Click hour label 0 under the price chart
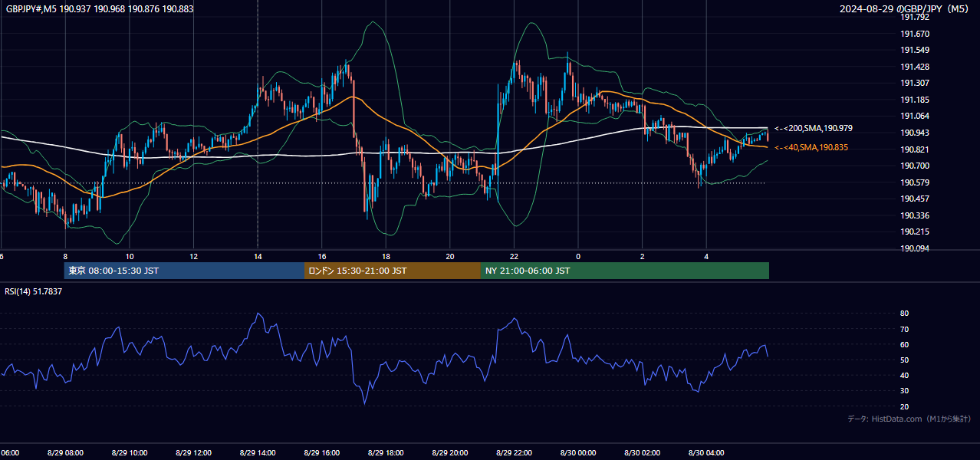 tap(578, 257)
